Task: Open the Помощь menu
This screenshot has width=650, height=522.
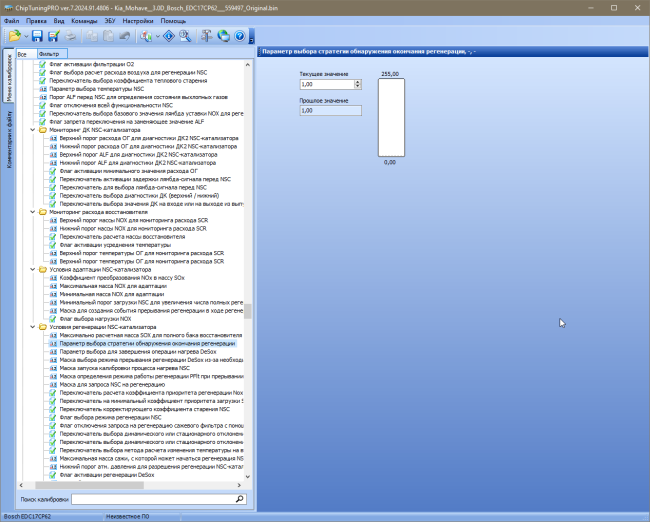Action: point(173,21)
